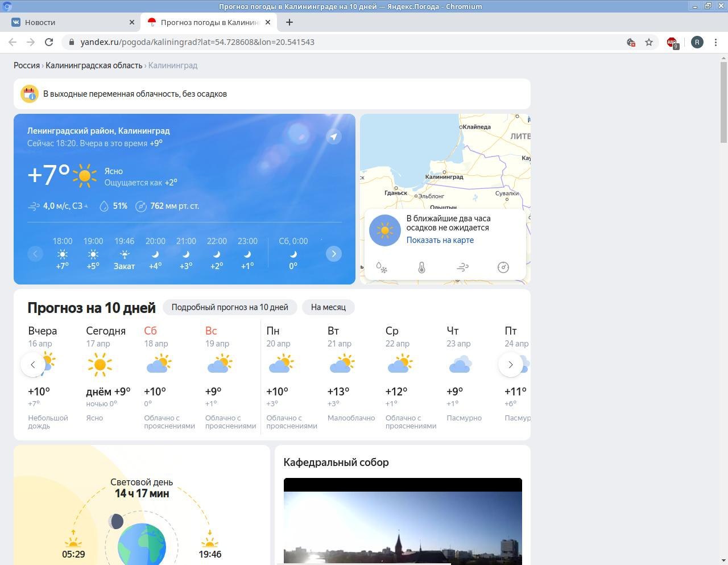Close the Прогноз погоды tab

[x=268, y=22]
